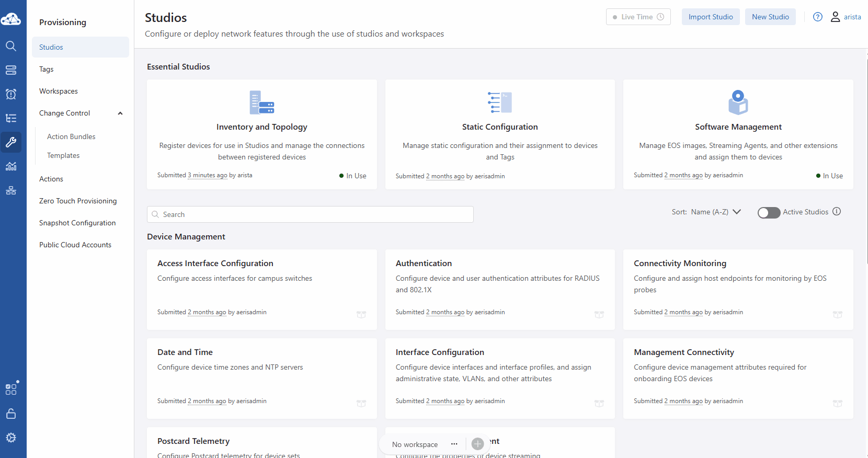
Task: Open the Inventory and Topology studio title
Action: [262, 127]
